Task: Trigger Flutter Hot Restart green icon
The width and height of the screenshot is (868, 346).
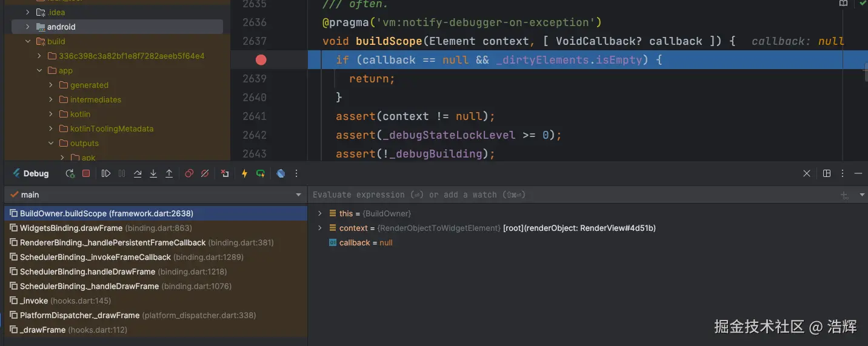Action: point(261,173)
